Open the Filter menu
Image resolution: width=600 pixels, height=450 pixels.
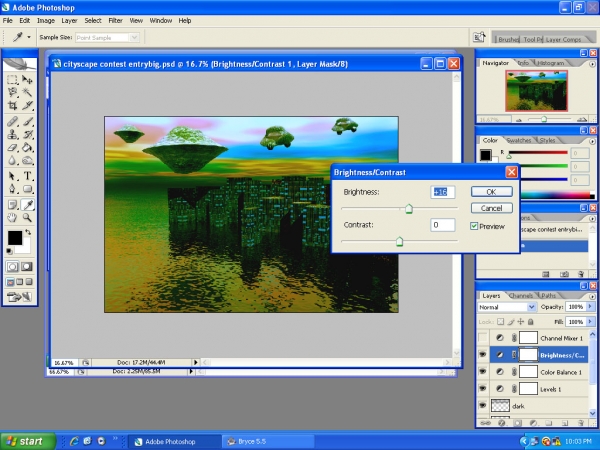point(115,21)
